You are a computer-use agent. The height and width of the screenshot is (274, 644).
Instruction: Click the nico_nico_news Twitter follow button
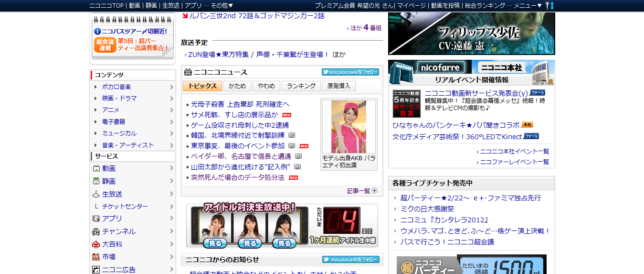click(x=350, y=72)
